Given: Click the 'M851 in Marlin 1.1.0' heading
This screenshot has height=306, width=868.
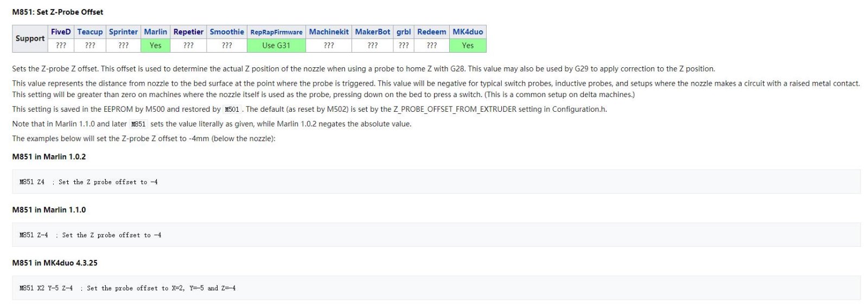Looking at the screenshot, I should pos(49,210).
